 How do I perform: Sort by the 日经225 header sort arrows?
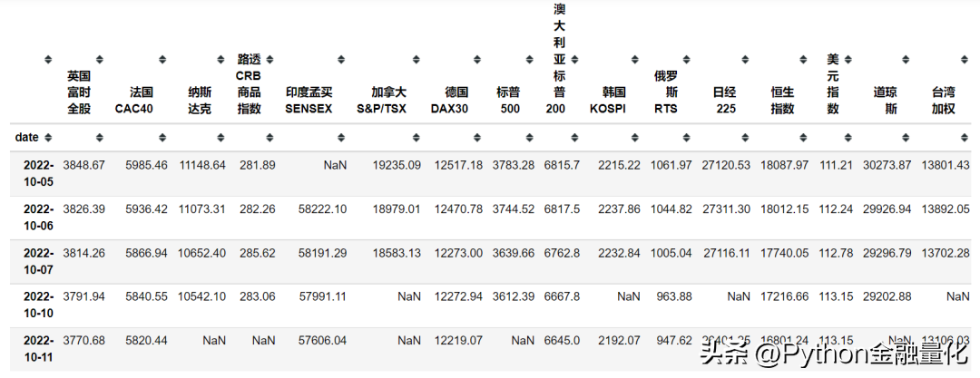click(x=745, y=60)
